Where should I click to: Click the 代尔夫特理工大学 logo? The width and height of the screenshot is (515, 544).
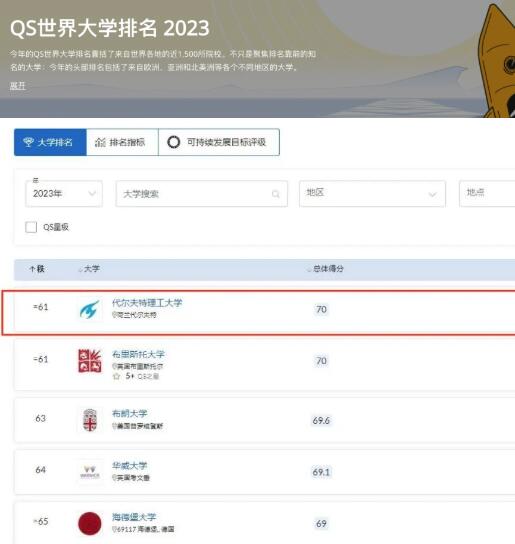[x=90, y=309]
